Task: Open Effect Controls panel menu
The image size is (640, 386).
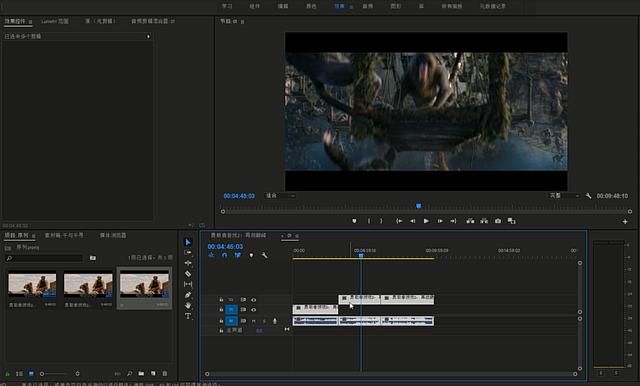Action: coord(30,21)
